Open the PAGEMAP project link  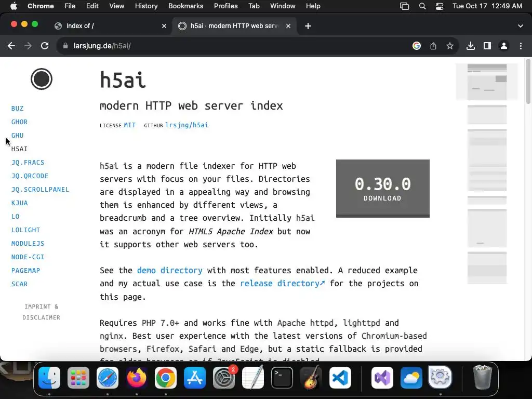pos(26,270)
